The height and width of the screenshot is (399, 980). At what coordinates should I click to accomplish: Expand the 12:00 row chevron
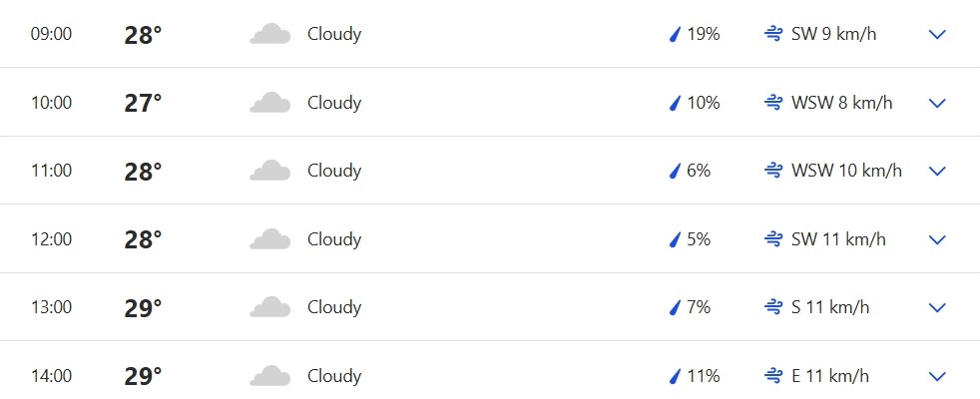pyautogui.click(x=936, y=239)
